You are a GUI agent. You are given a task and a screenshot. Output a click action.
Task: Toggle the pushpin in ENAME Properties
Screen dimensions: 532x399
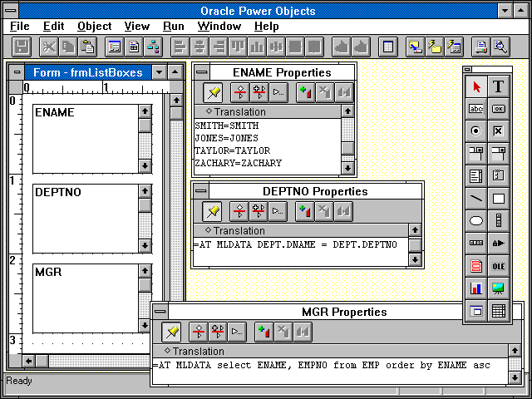[213, 92]
